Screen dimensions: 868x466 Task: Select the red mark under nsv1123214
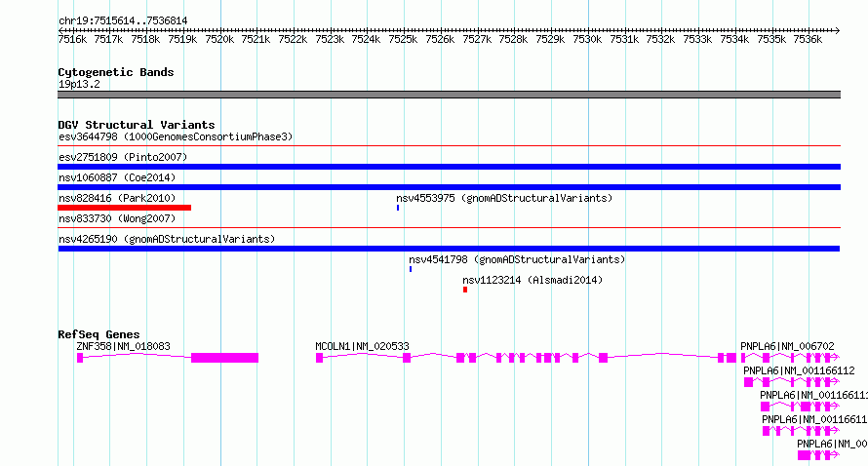pyautogui.click(x=465, y=290)
